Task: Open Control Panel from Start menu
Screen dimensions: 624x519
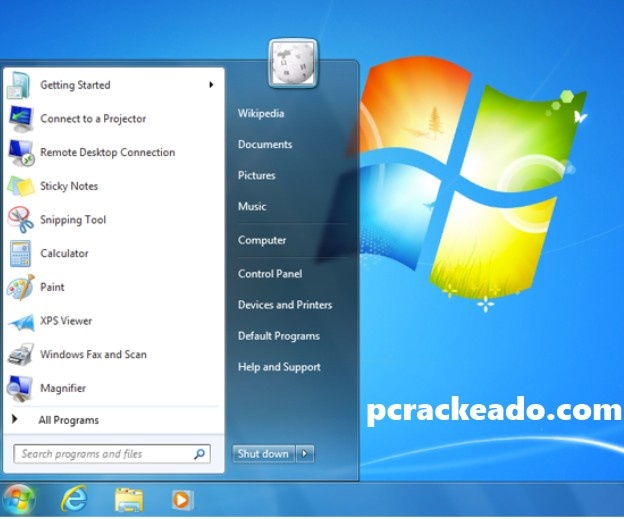Action: click(x=270, y=274)
